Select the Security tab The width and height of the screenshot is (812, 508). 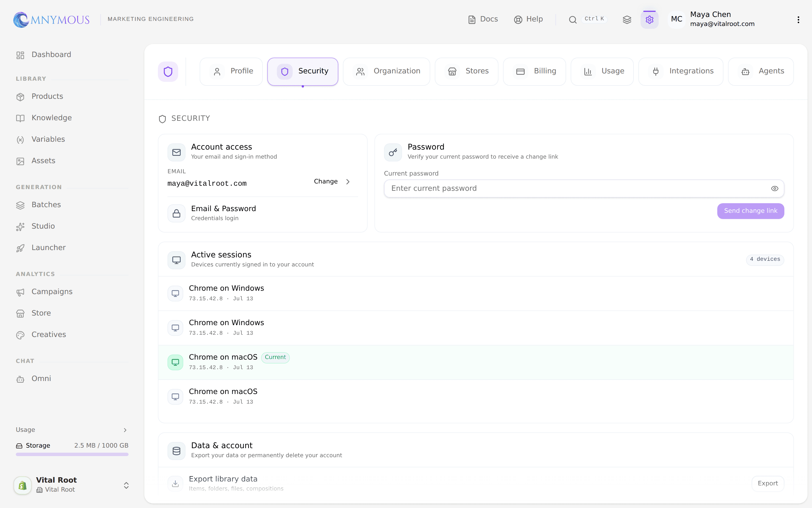[x=303, y=72]
